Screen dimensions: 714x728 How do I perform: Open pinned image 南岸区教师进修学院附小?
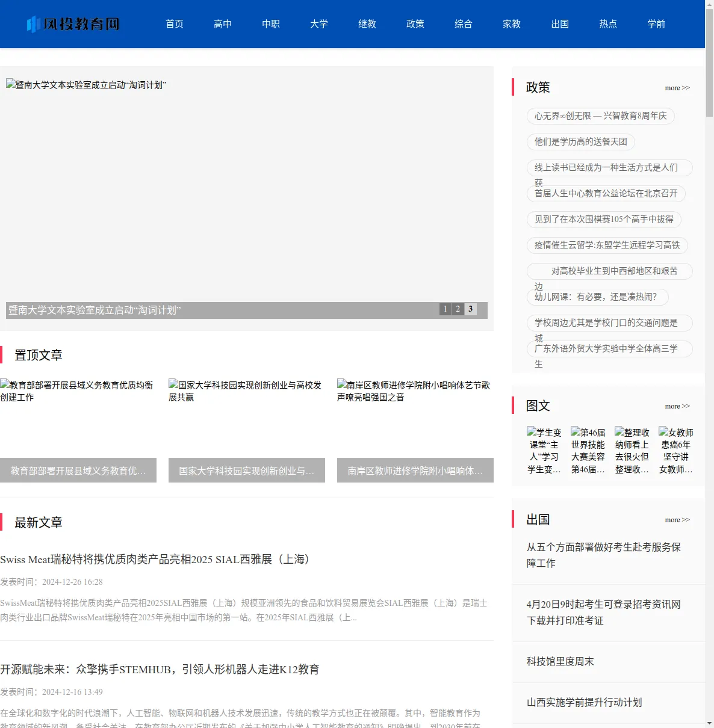click(415, 418)
